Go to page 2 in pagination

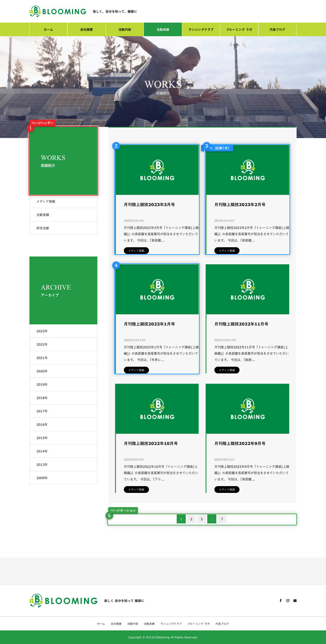pos(191,519)
